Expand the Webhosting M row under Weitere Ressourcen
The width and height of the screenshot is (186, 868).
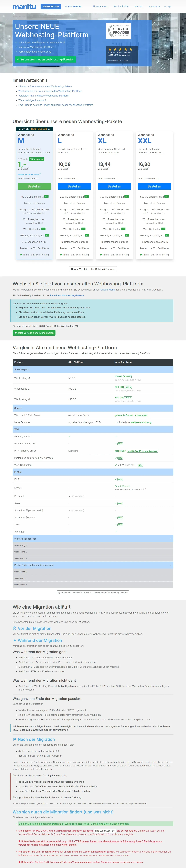tap(93, 546)
